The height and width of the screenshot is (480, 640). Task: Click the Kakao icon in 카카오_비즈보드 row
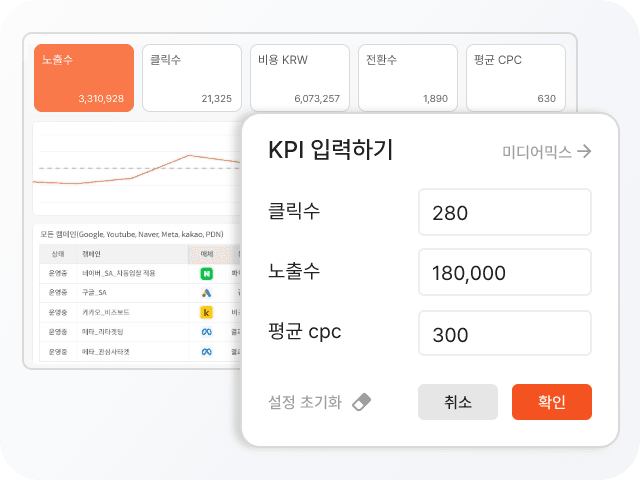(207, 313)
